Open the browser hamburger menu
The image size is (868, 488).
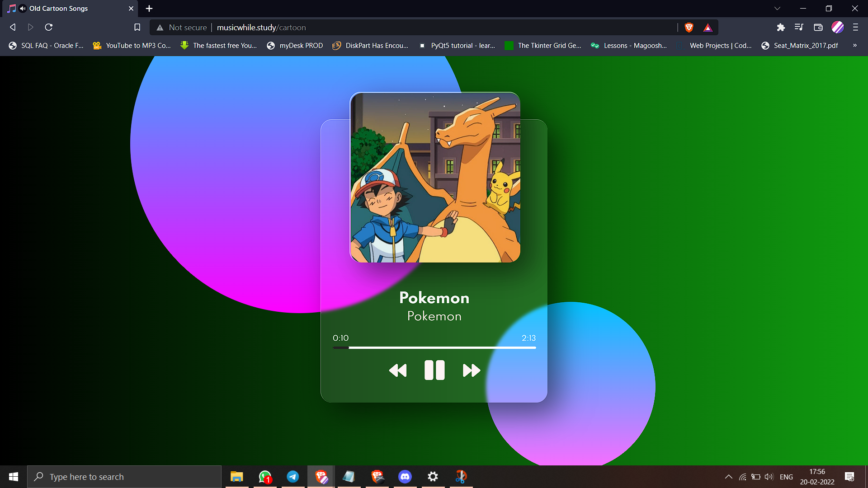coord(855,28)
